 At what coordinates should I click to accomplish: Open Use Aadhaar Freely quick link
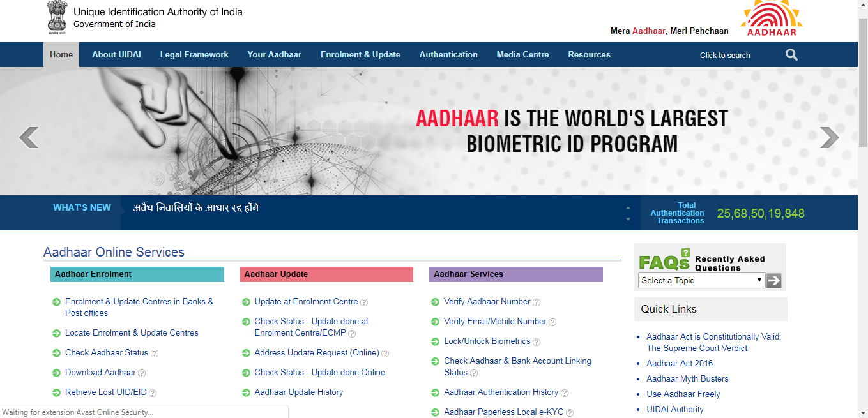(x=683, y=394)
